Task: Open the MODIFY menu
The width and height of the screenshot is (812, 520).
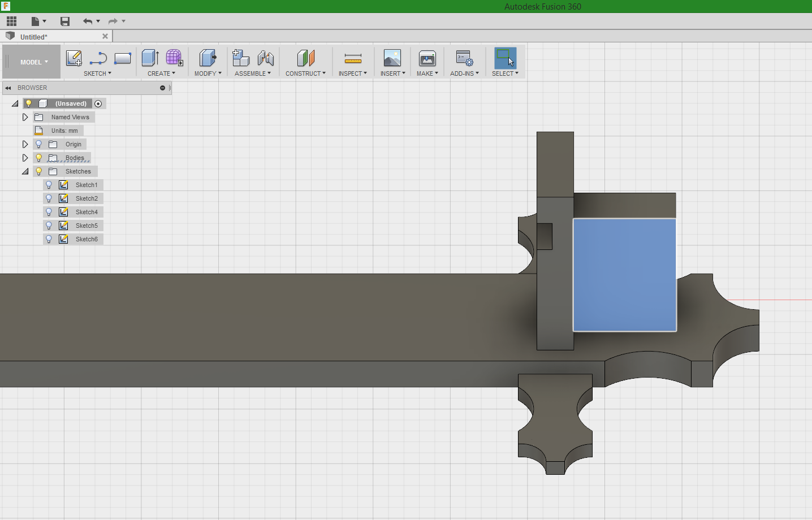Action: click(208, 73)
